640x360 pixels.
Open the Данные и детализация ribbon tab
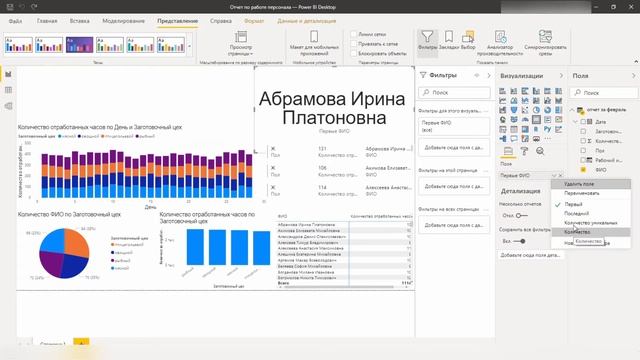click(307, 21)
